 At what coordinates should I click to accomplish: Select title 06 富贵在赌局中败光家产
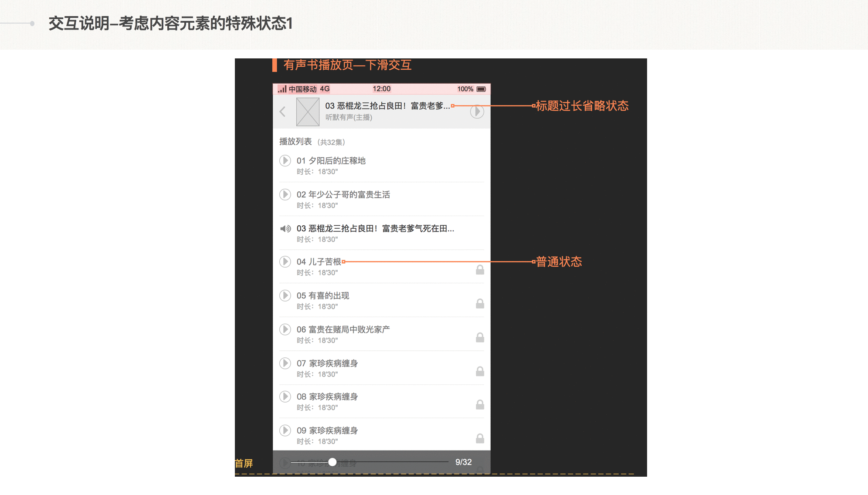(343, 329)
